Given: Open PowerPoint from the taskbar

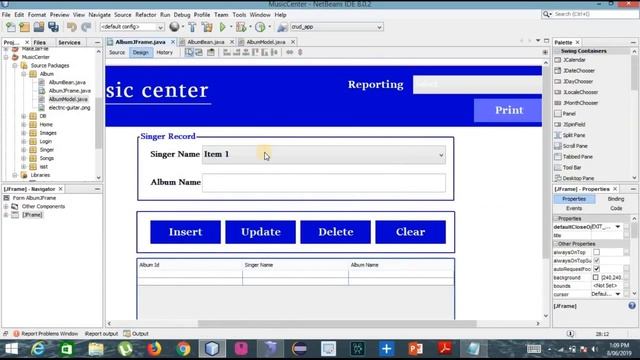Looking at the screenshot, I should tap(416, 349).
